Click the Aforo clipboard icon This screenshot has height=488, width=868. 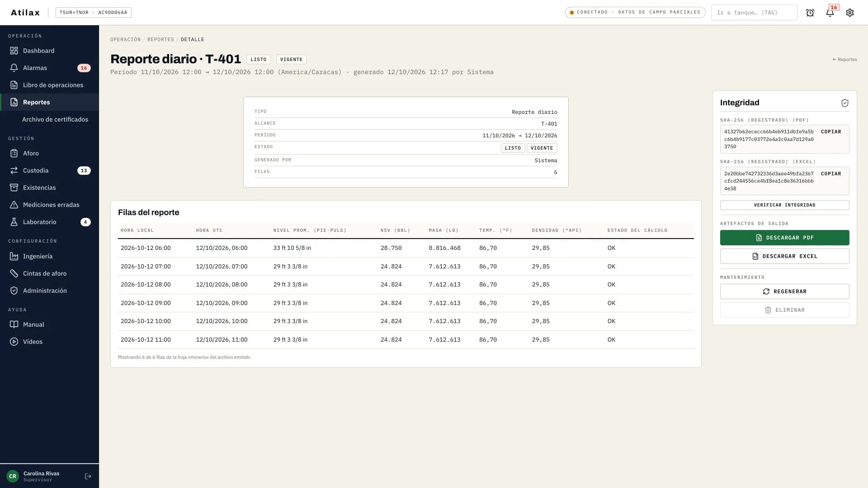pyautogui.click(x=14, y=153)
